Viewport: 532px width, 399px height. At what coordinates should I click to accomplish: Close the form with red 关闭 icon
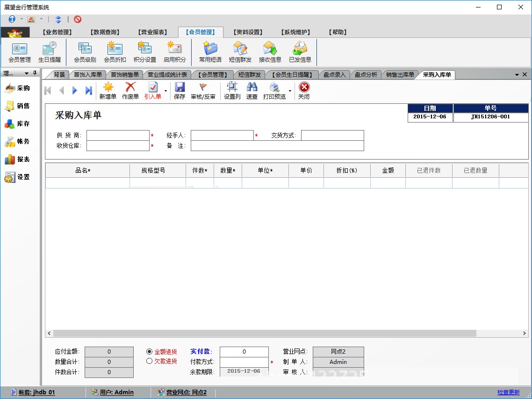(304, 91)
